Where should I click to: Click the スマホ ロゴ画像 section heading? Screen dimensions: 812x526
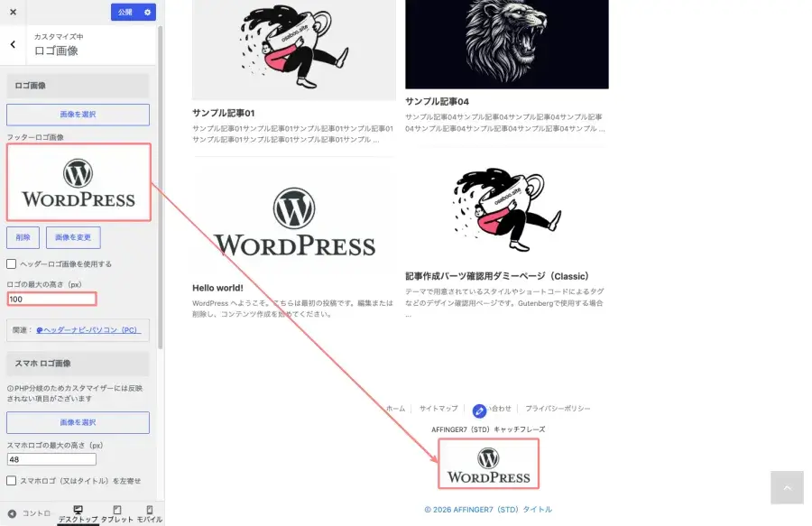[x=78, y=364]
